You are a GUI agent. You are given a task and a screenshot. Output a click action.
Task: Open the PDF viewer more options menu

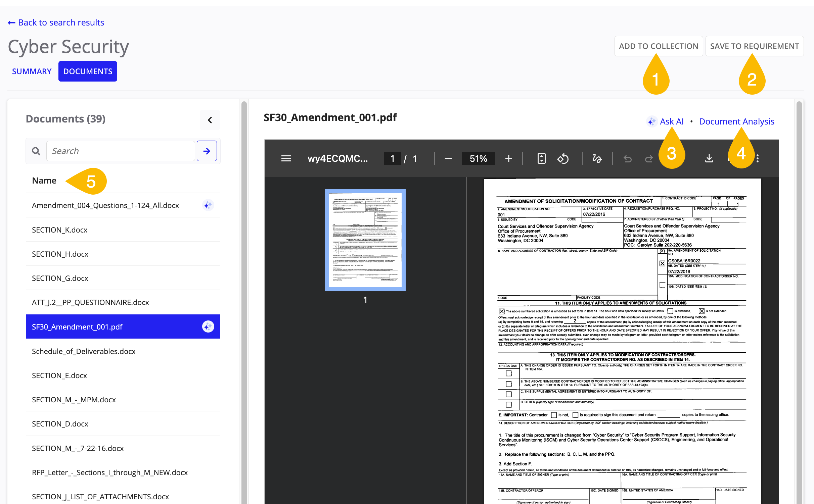pyautogui.click(x=758, y=158)
